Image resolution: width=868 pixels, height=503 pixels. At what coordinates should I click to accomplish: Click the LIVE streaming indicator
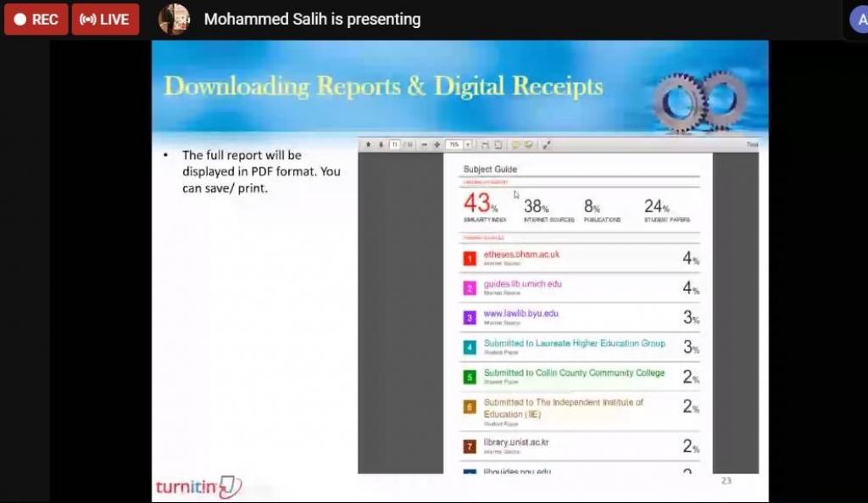click(105, 19)
